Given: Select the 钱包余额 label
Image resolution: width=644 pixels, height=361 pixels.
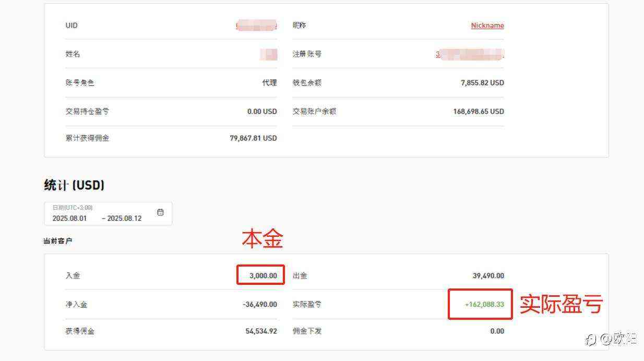Looking at the screenshot, I should [x=307, y=83].
